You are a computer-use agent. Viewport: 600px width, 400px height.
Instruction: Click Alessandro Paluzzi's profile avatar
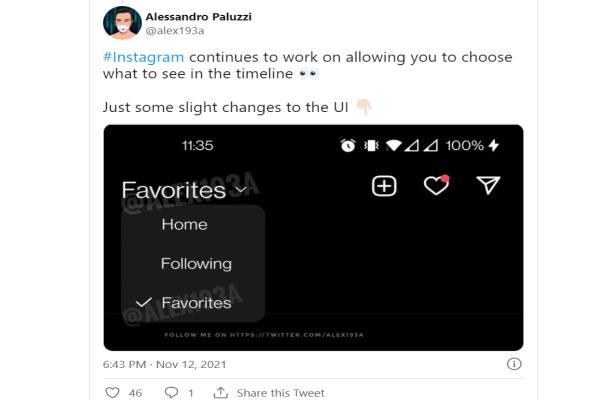point(122,23)
